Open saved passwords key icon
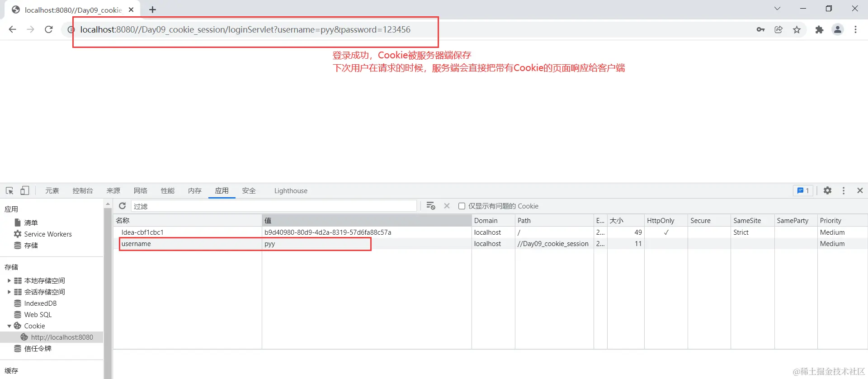This screenshot has width=868, height=379. [x=760, y=29]
